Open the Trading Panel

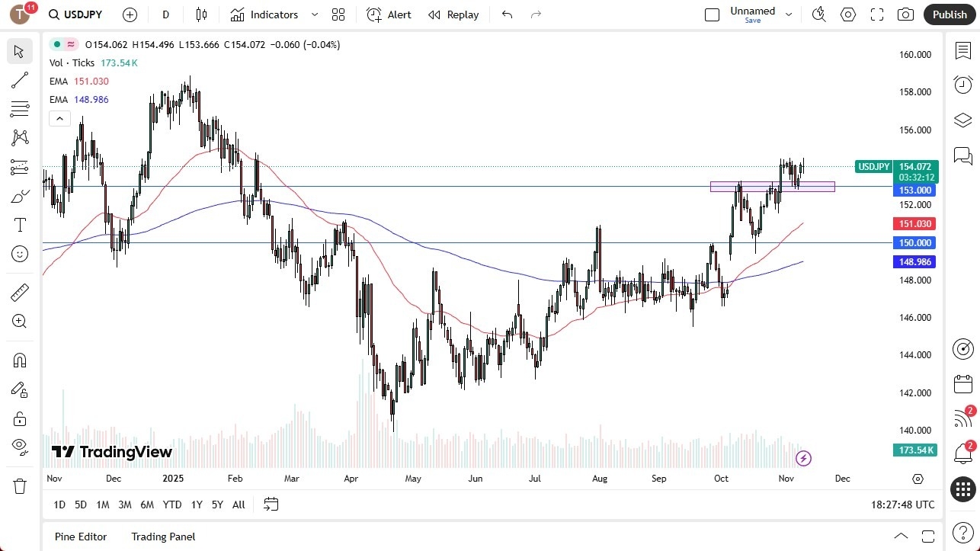(x=162, y=537)
